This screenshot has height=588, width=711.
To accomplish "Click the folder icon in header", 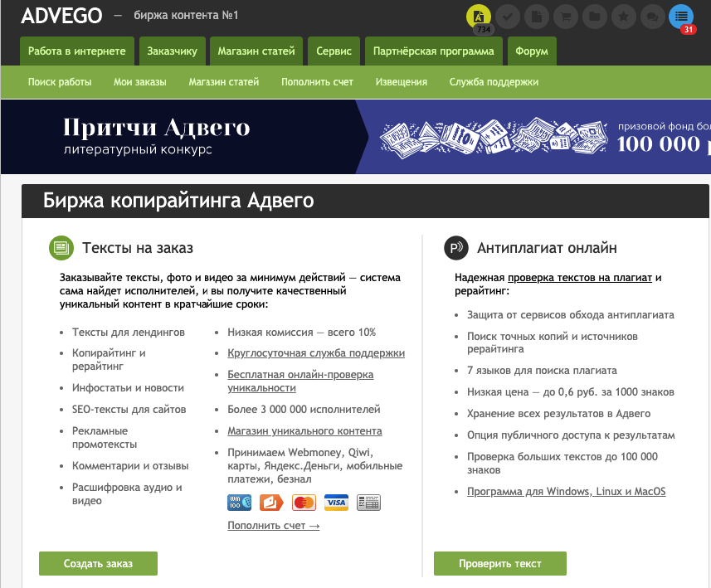I will 595,17.
